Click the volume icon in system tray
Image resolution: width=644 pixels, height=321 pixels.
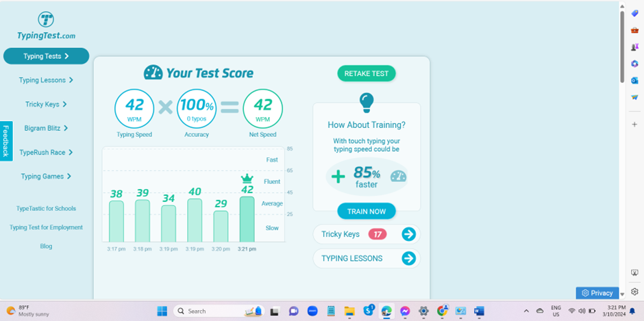(582, 311)
